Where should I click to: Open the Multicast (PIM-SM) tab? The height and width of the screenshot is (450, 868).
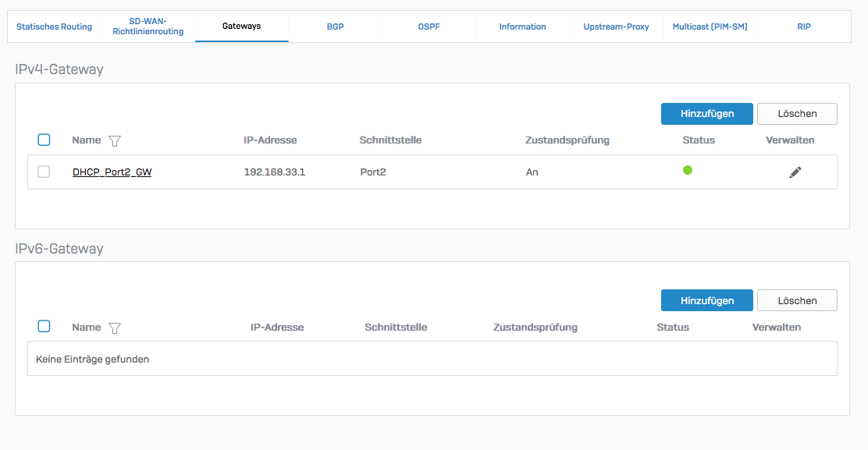(x=710, y=27)
